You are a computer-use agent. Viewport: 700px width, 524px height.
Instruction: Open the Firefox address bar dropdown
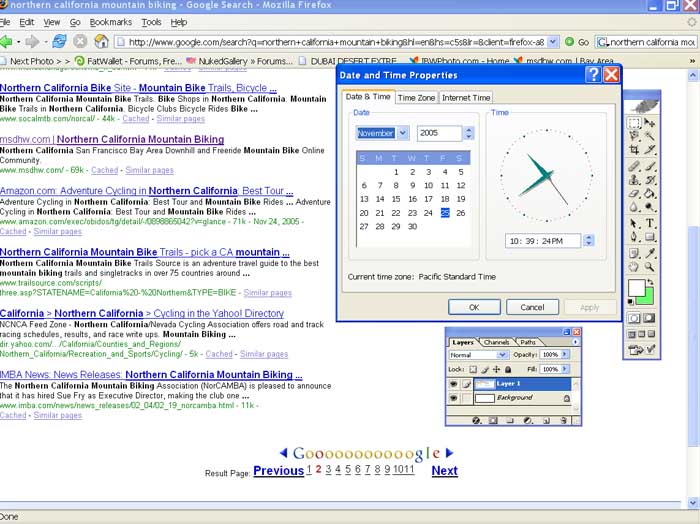click(553, 42)
